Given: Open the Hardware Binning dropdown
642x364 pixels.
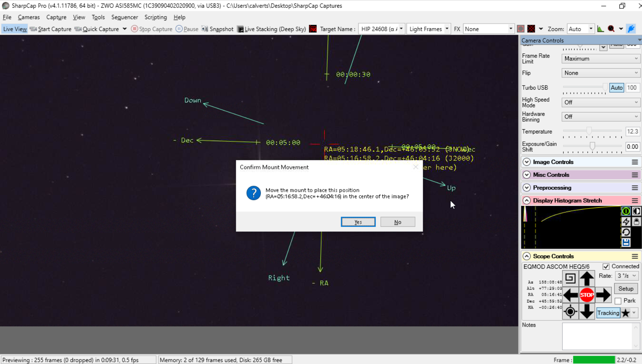Looking at the screenshot, I should [x=601, y=117].
